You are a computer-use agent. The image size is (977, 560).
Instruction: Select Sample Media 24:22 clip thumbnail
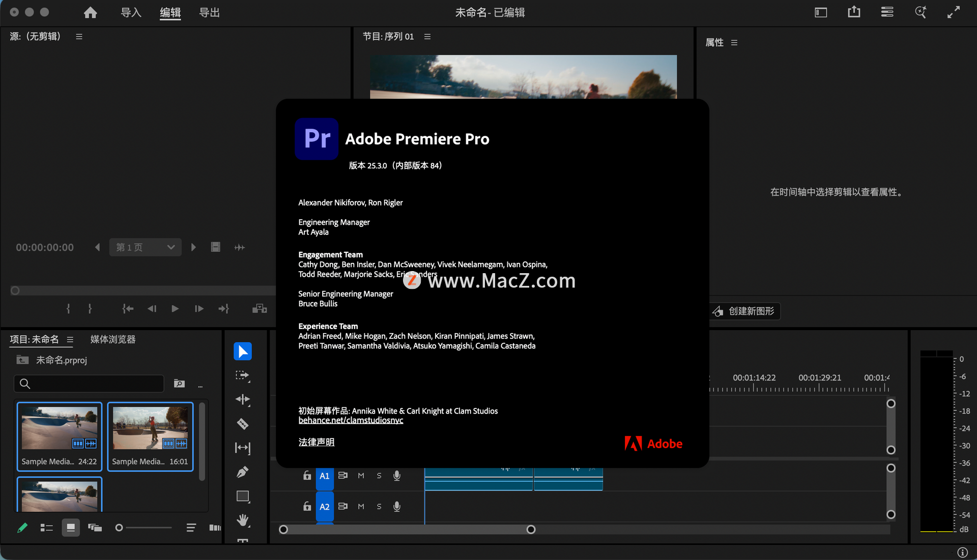[60, 428]
